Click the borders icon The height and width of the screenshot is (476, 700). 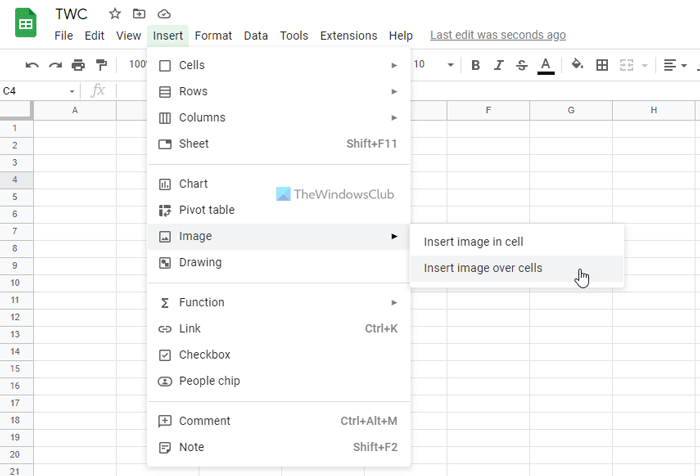[602, 65]
